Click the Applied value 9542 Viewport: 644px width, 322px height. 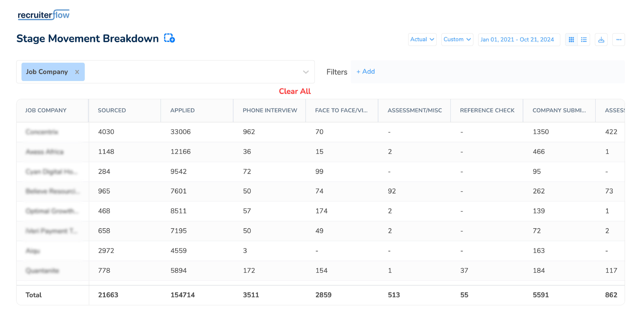click(x=179, y=172)
